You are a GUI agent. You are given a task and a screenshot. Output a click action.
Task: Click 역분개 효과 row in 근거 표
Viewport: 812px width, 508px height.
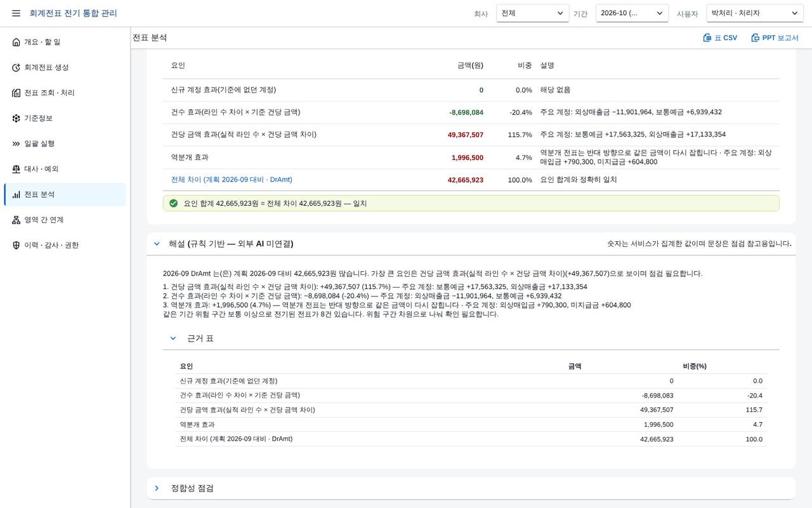tap(471, 424)
